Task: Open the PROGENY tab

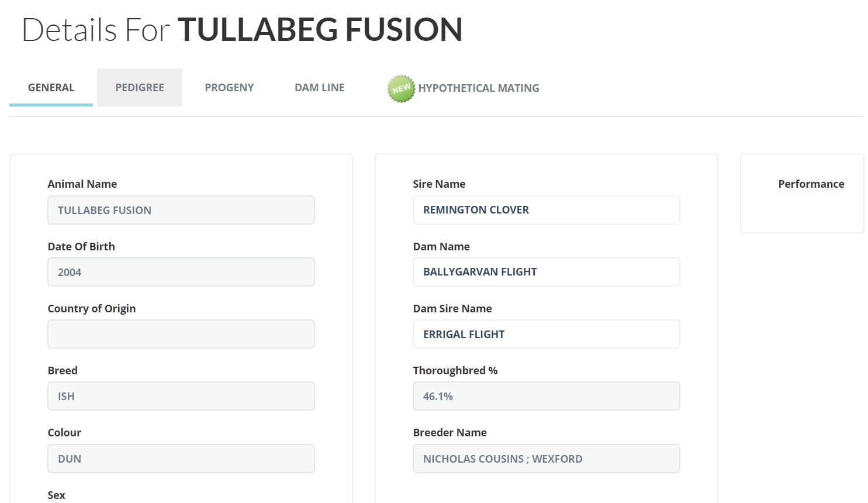Action: 229,88
